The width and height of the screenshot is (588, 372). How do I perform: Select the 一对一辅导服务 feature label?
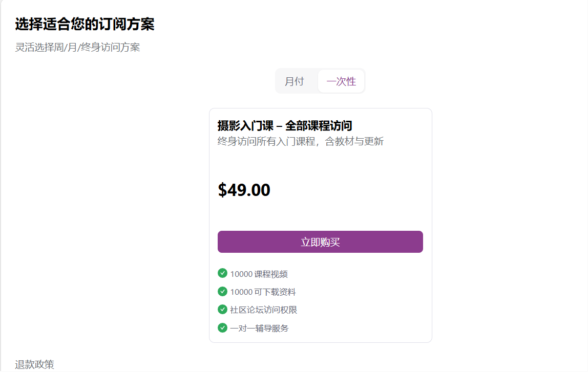(259, 329)
